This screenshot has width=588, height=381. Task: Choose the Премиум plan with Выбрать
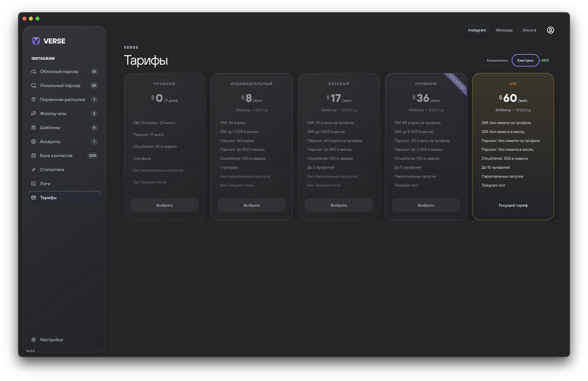coord(426,205)
